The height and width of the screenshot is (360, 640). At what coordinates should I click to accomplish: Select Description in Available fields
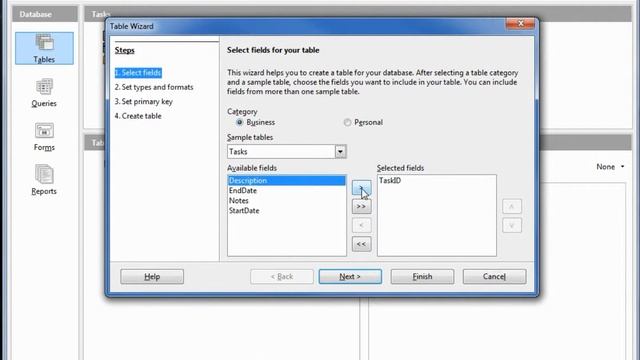pos(287,180)
